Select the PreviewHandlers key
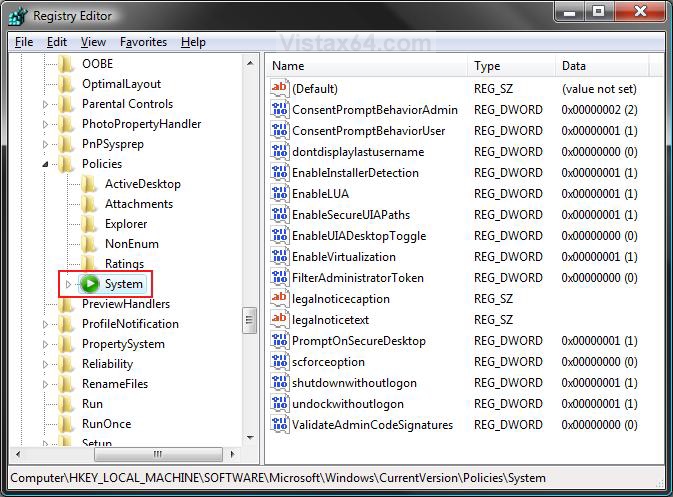 pyautogui.click(x=126, y=304)
